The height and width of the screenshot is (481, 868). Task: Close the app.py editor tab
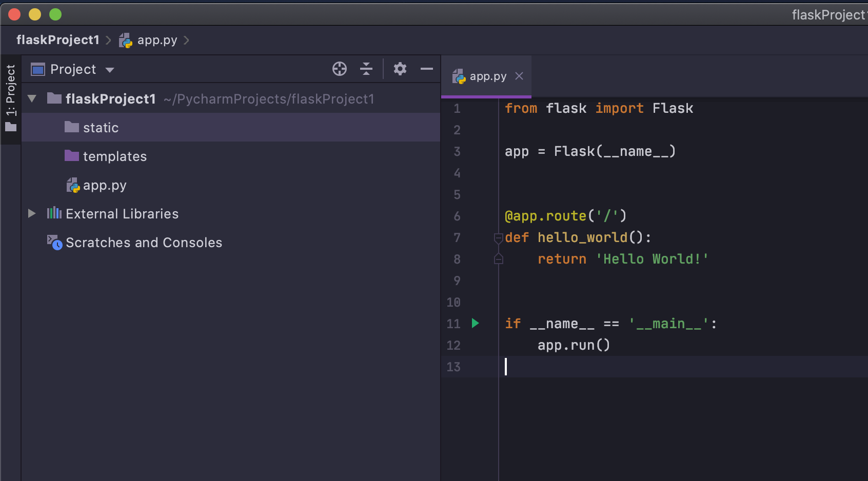coord(519,76)
